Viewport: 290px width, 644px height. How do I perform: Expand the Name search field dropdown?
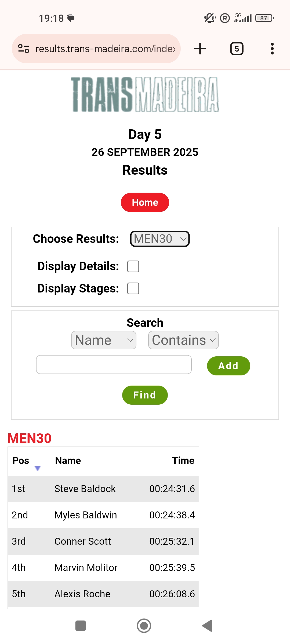tap(104, 340)
